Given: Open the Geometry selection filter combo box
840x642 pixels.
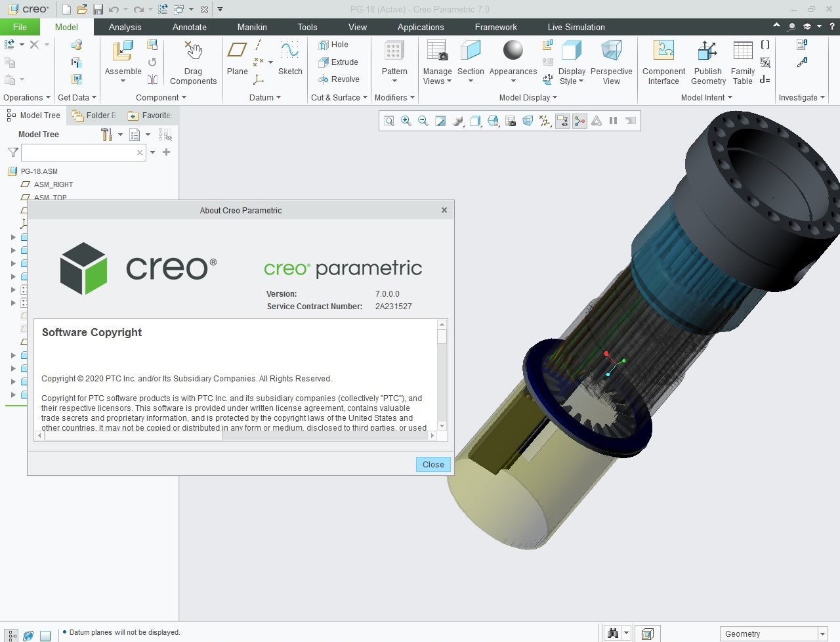Looking at the screenshot, I should pyautogui.click(x=773, y=634).
